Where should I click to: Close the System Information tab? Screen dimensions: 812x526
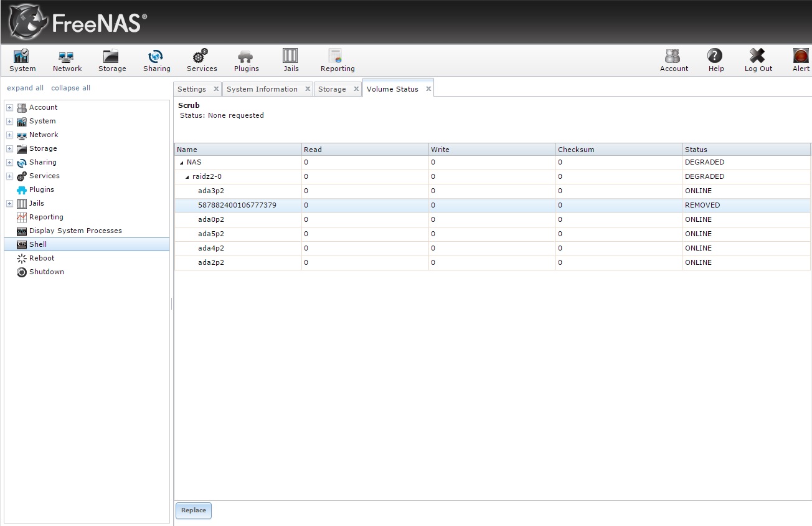coord(308,89)
